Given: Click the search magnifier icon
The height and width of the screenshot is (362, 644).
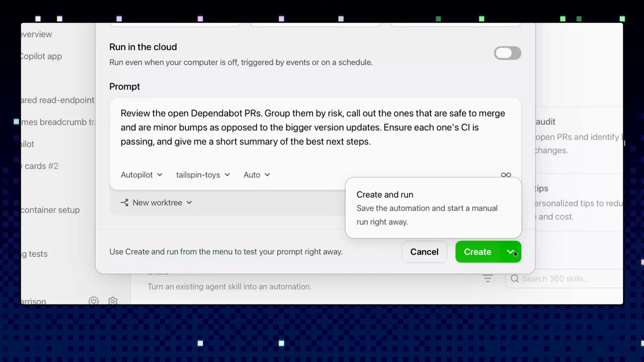Looking at the screenshot, I should 514,279.
